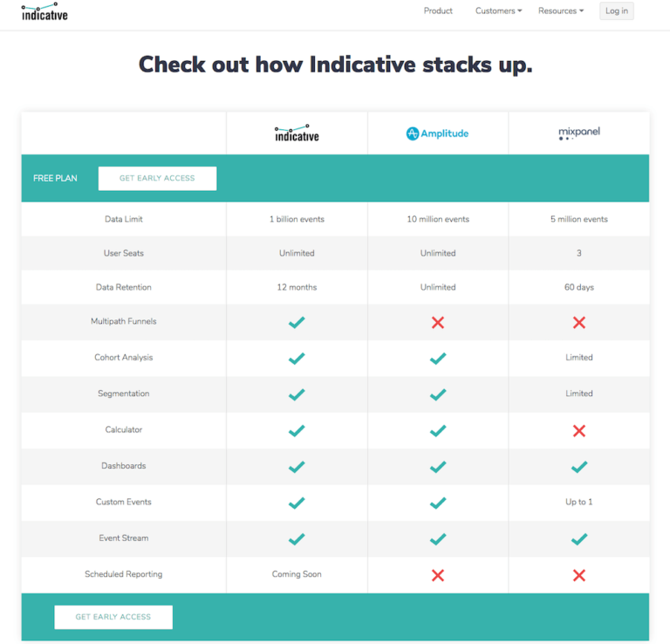
Task: Click the Indicative logo in comparison table
Action: pyautogui.click(x=297, y=134)
